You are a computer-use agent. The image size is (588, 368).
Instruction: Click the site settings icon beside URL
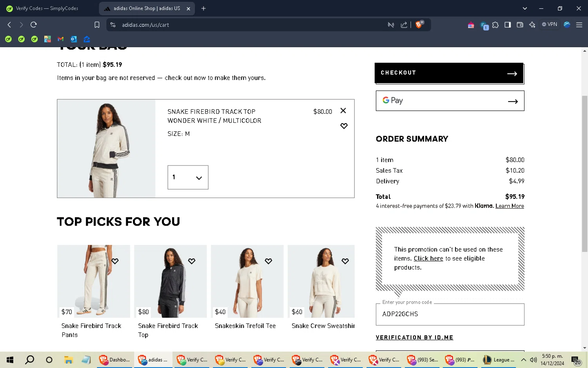tap(113, 25)
